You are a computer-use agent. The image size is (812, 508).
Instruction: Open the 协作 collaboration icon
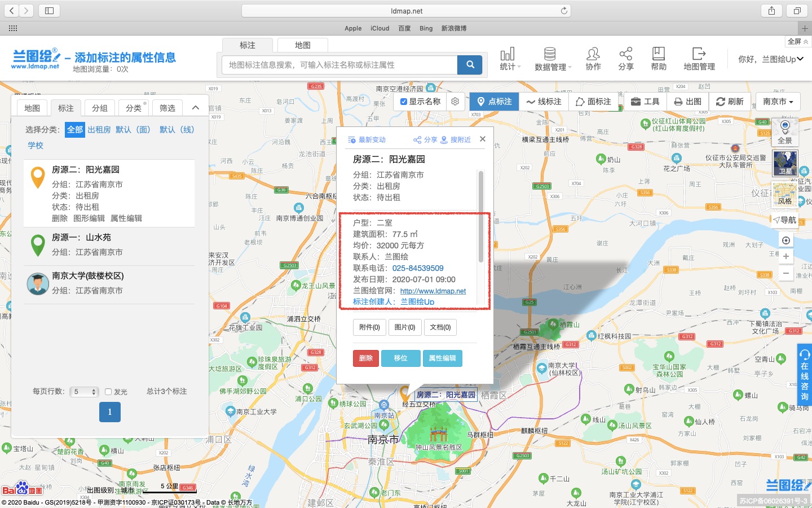click(x=593, y=59)
